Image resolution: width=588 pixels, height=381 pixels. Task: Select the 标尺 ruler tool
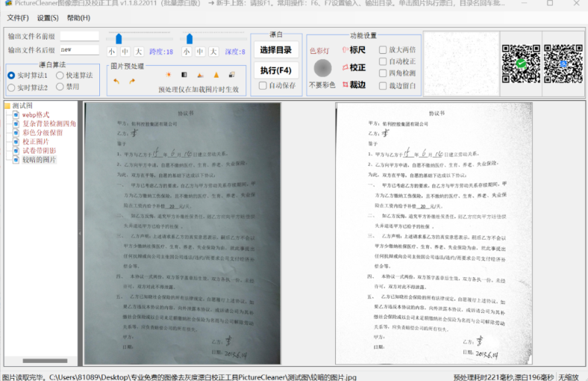coord(354,49)
